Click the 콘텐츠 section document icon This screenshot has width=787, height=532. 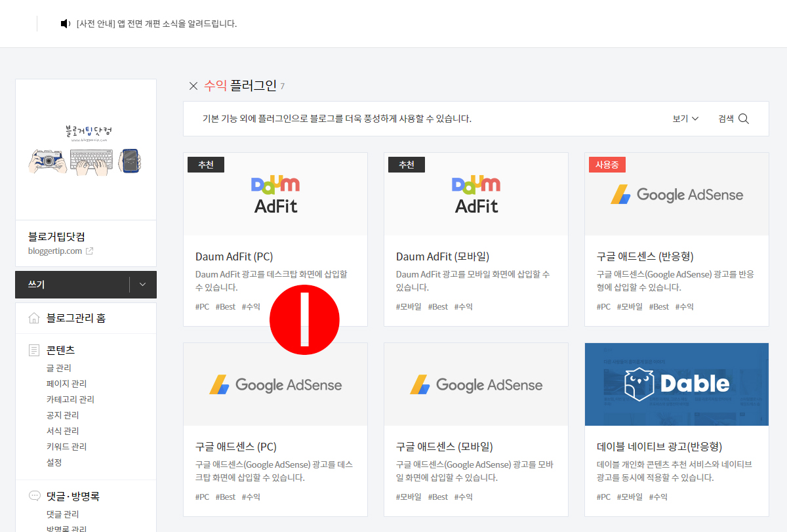click(34, 350)
